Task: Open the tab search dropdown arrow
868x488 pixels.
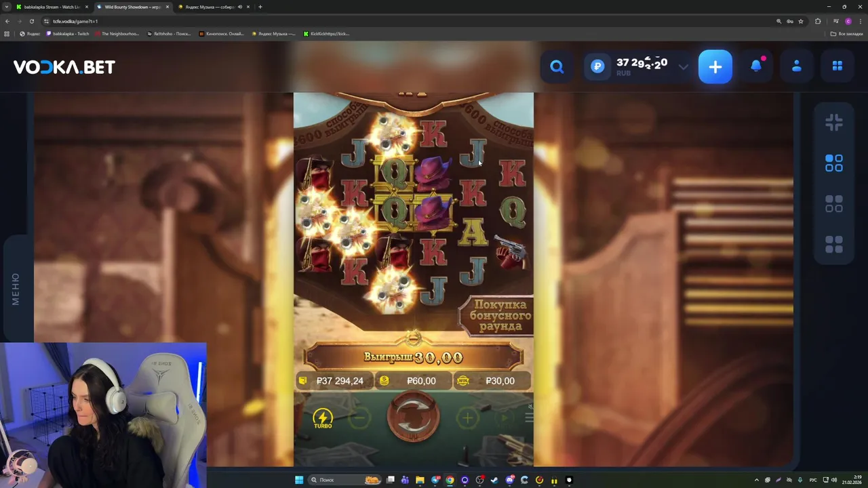Action: point(5,7)
